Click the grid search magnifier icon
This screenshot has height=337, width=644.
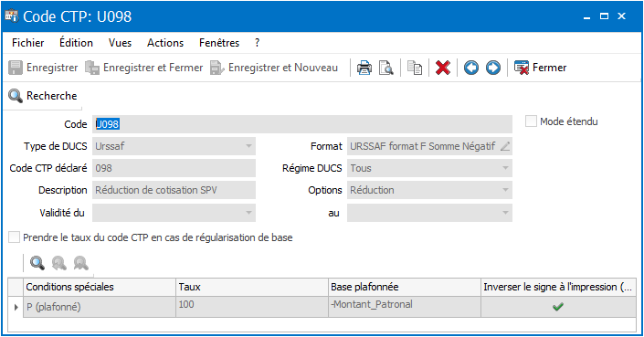coord(37,263)
